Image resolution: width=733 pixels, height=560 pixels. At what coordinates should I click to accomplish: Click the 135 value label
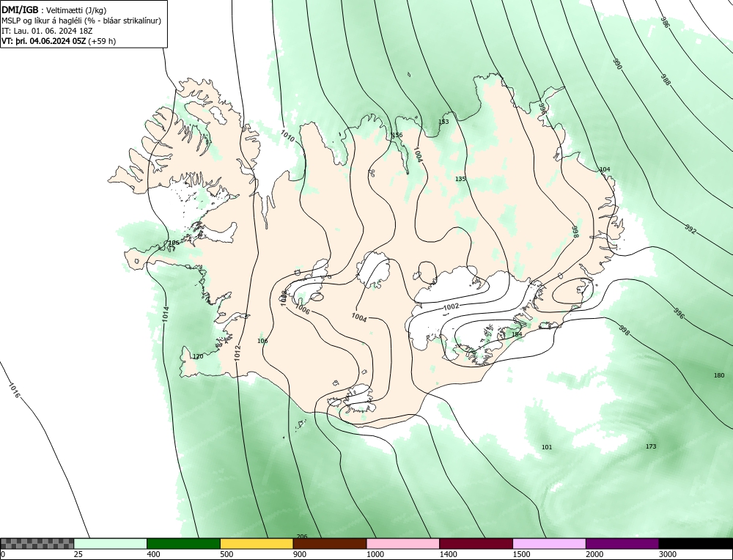[x=460, y=179]
